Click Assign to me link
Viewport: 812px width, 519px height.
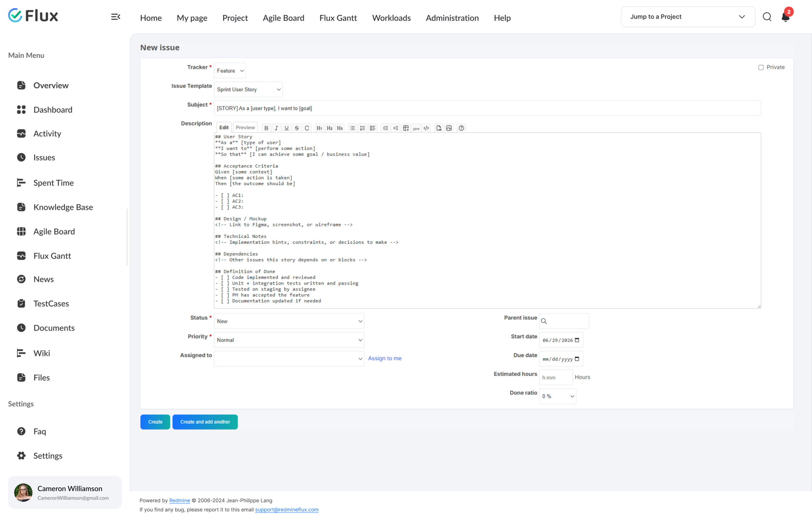point(384,358)
